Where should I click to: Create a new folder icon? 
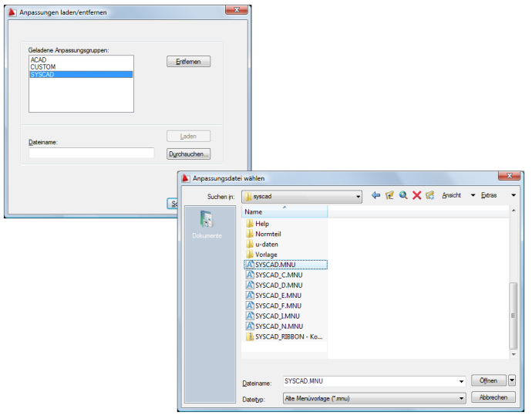(430, 195)
